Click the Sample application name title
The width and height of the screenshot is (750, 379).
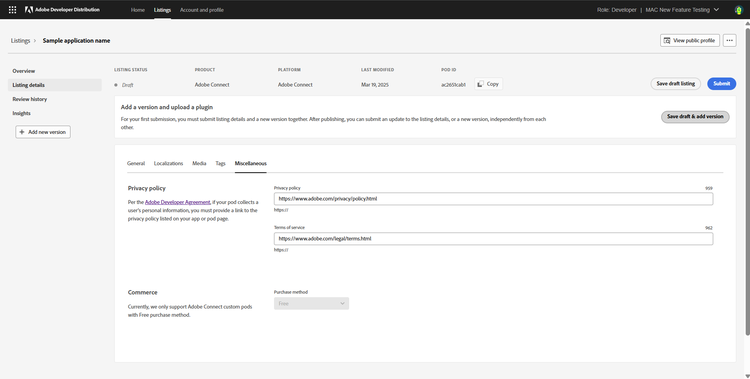click(x=77, y=41)
